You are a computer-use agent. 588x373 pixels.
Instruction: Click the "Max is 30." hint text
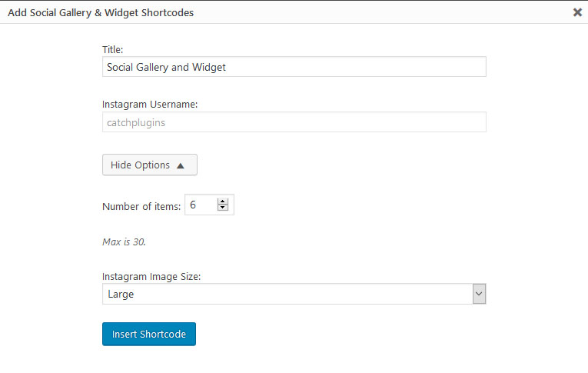coord(124,241)
